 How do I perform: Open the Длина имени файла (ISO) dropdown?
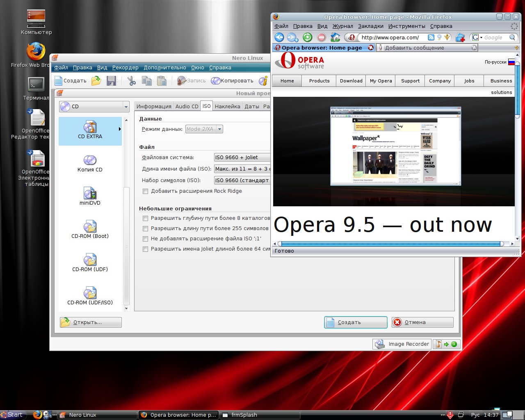pos(242,169)
